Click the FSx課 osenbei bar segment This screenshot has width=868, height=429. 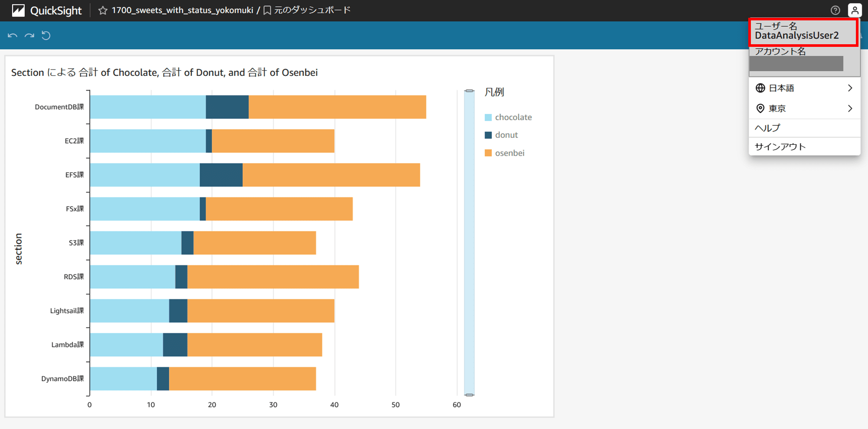click(x=279, y=209)
